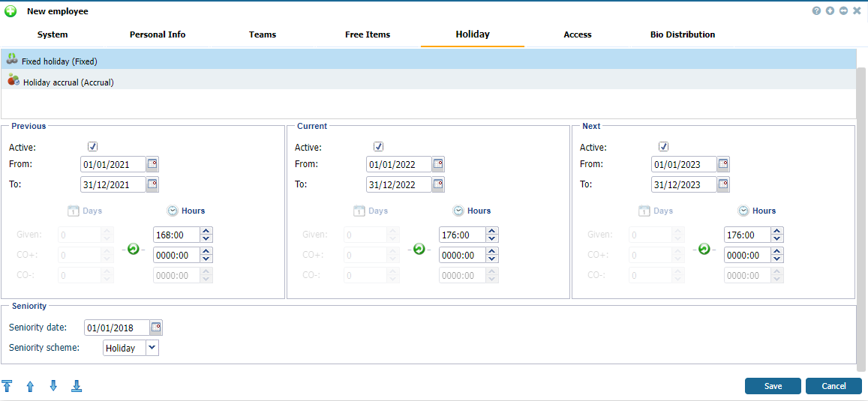
Task: Click the move down arrow icon
Action: 53,387
